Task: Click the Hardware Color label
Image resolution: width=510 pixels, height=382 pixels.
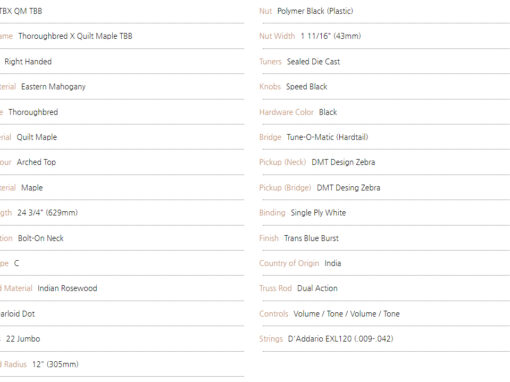Action: [x=286, y=112]
